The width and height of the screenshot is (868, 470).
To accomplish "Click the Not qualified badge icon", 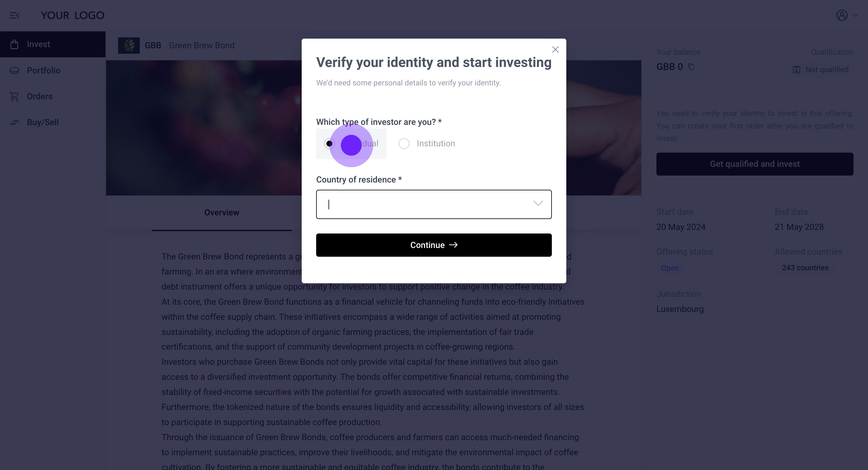I will tap(796, 69).
